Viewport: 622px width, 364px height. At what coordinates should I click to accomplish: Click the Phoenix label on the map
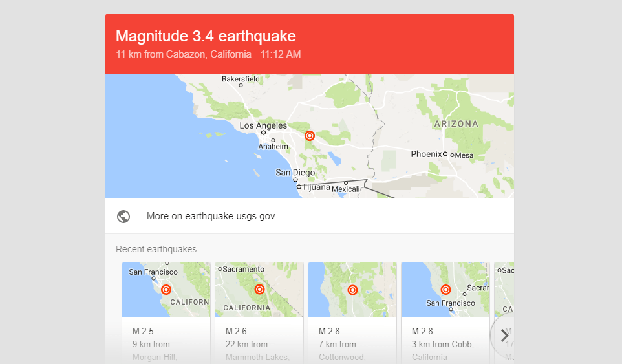pos(426,154)
